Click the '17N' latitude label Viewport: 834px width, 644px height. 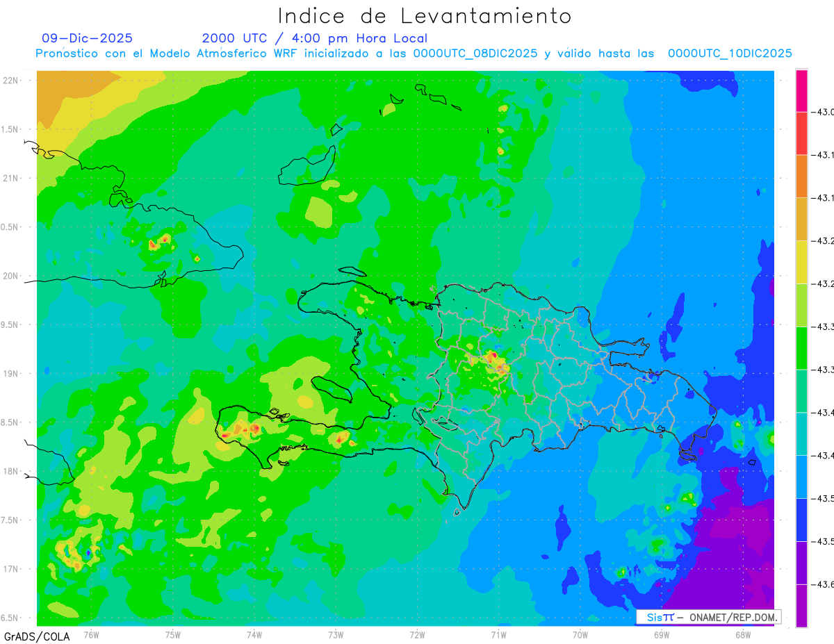(11, 569)
